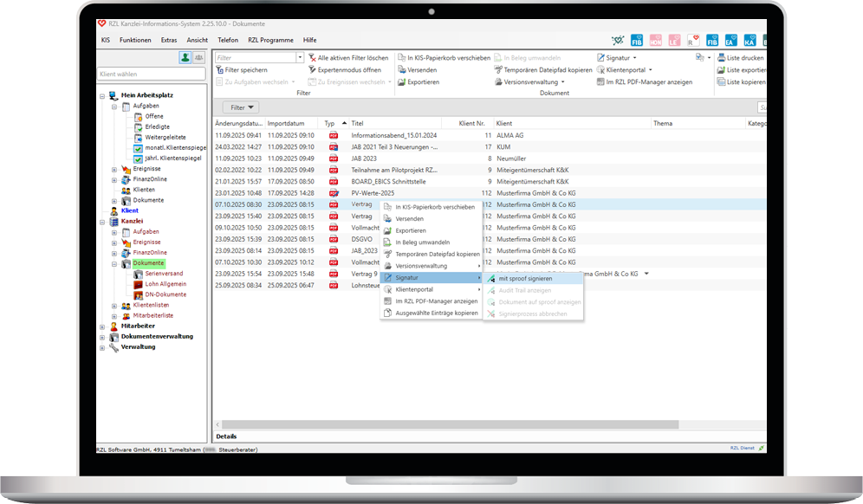This screenshot has height=504, width=863.
Task: Click the Klient wählen input field
Action: pos(152,74)
